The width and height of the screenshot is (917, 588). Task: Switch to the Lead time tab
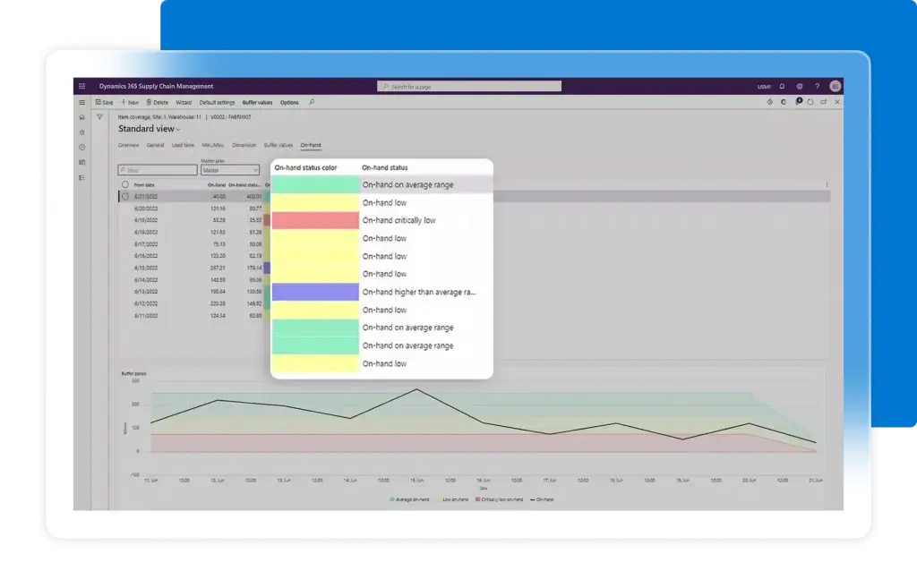(x=183, y=145)
